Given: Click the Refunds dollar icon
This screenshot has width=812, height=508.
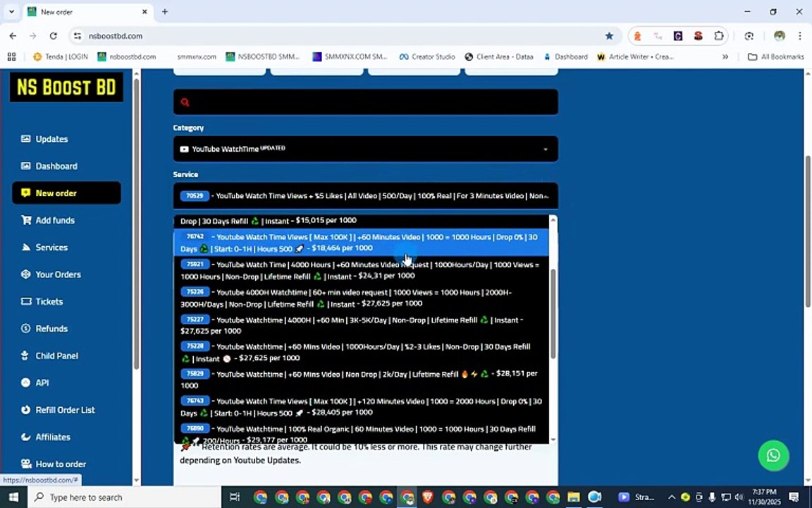Looking at the screenshot, I should tap(25, 329).
